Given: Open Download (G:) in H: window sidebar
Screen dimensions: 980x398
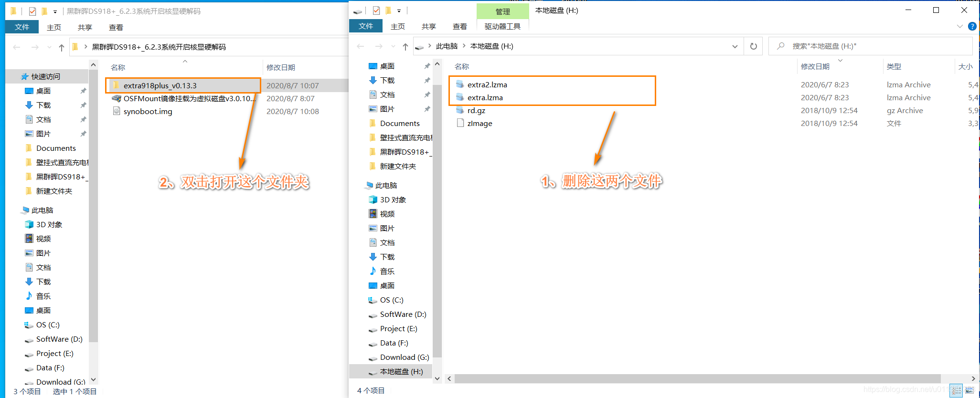Looking at the screenshot, I should click(x=405, y=357).
